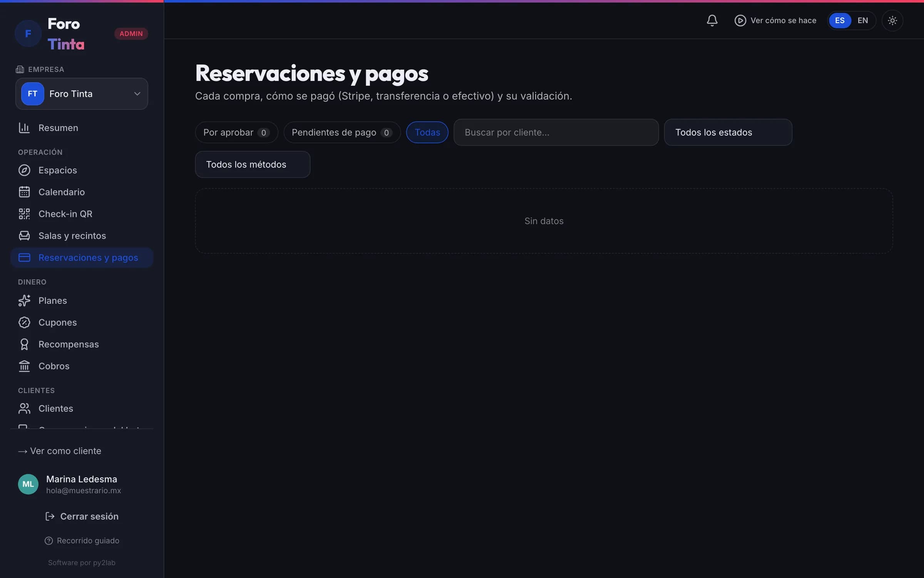The image size is (924, 578).
Task: Expand the Foro Tinta company selector
Action: click(x=82, y=94)
